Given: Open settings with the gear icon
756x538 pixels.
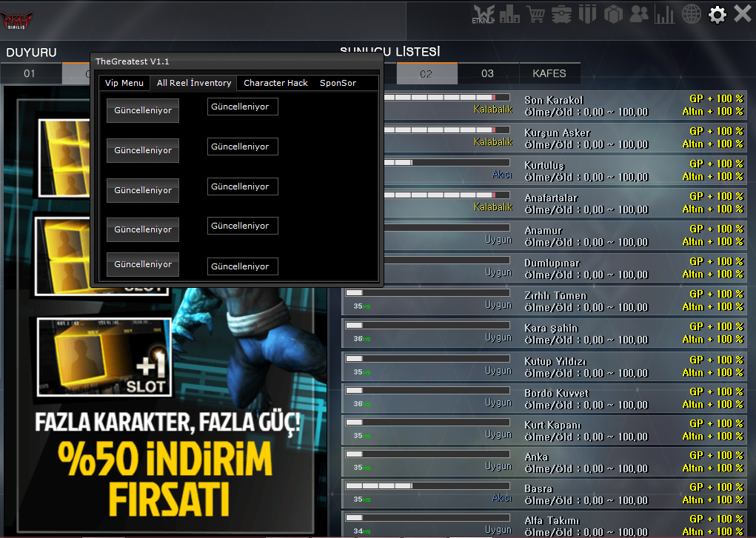Looking at the screenshot, I should pyautogui.click(x=717, y=15).
